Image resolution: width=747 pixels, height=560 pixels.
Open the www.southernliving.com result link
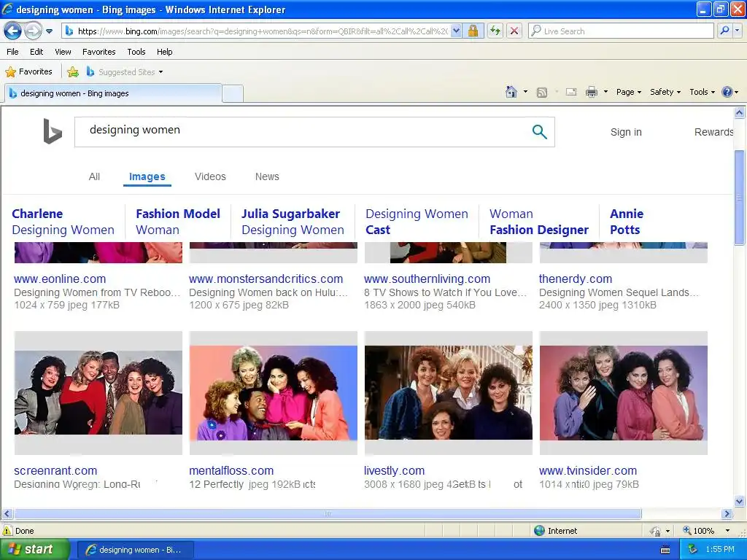point(427,279)
